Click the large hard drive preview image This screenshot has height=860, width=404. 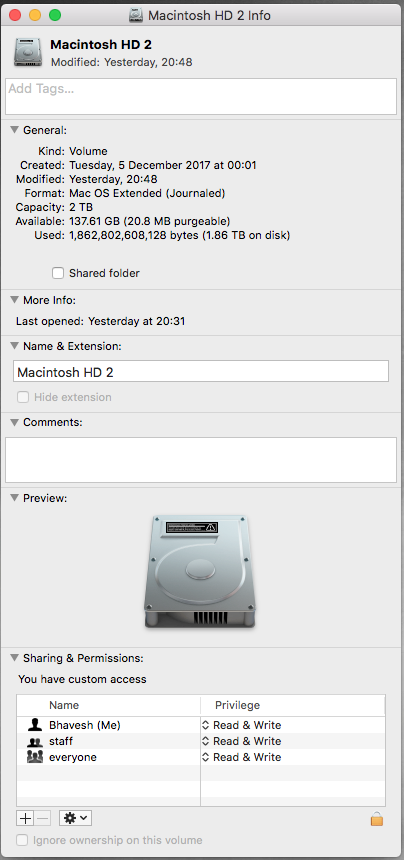(200, 571)
